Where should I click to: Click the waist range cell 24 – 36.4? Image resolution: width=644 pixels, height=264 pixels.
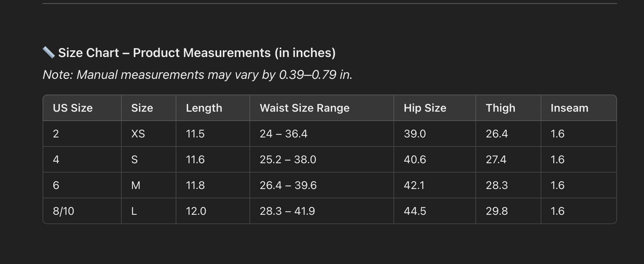point(283,134)
